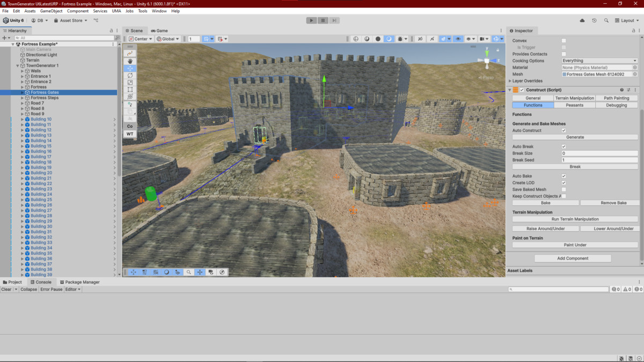
Task: Click the Generate button
Action: click(575, 137)
